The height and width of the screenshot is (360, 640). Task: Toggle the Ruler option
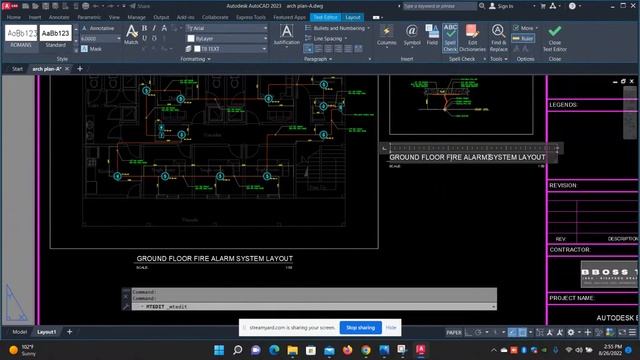tap(523, 38)
